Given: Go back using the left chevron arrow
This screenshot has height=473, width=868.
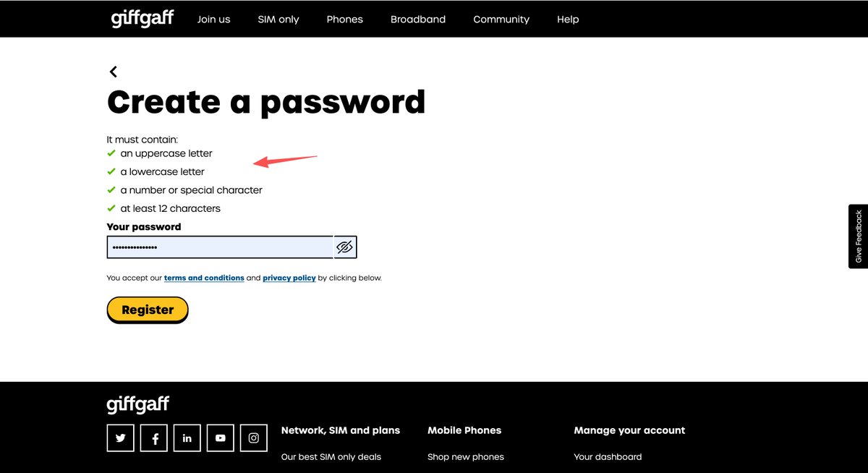Looking at the screenshot, I should click(x=113, y=72).
